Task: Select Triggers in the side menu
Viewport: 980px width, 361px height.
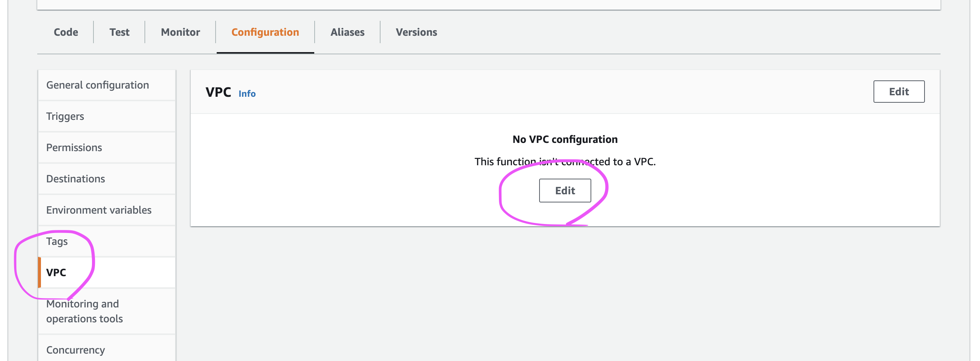Action: pos(65,116)
